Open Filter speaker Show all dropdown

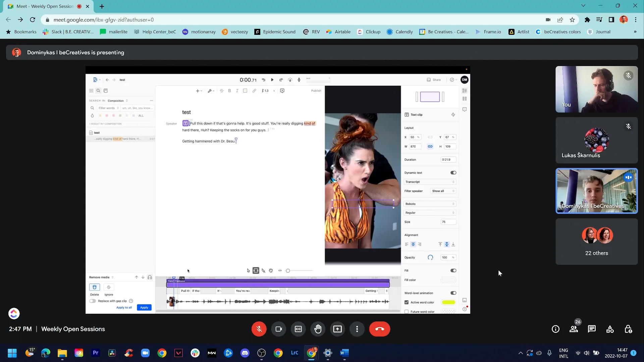[x=443, y=191]
